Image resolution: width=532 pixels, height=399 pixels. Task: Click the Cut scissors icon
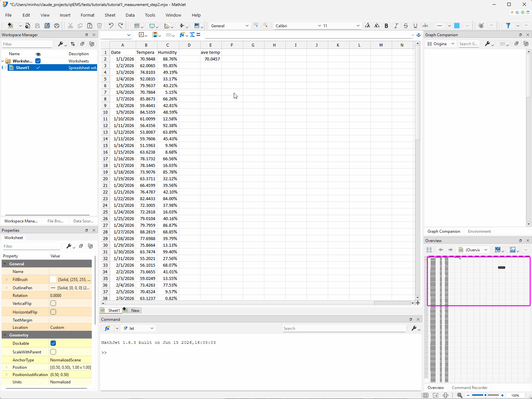click(x=70, y=26)
